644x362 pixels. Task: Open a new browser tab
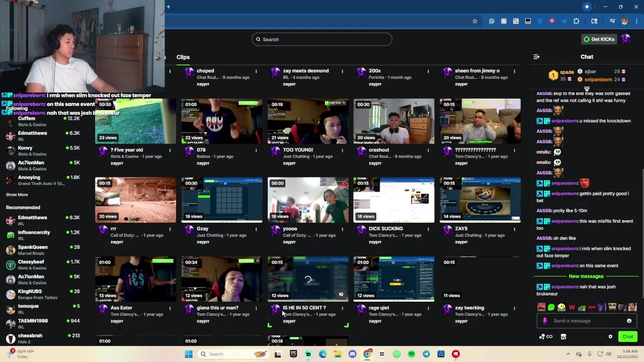pos(168,7)
